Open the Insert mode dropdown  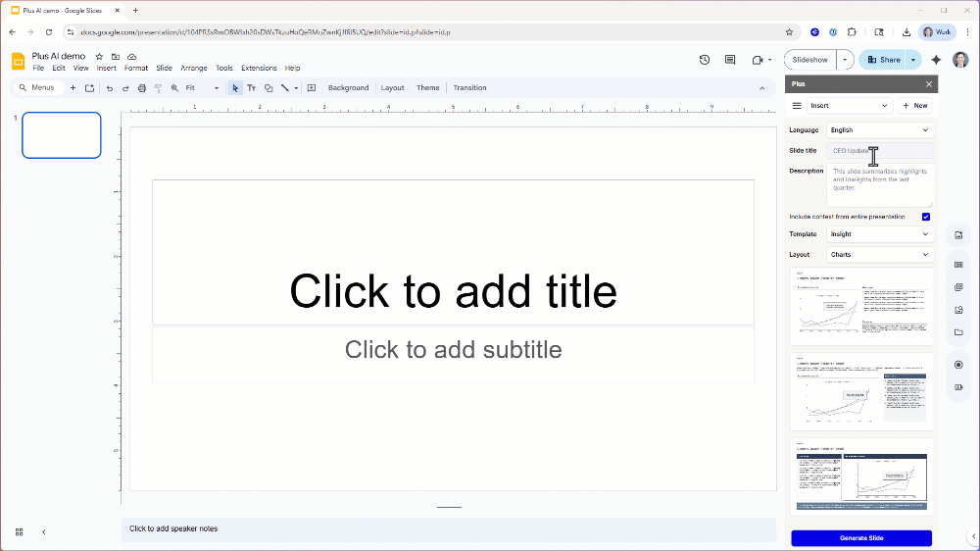[x=849, y=106]
